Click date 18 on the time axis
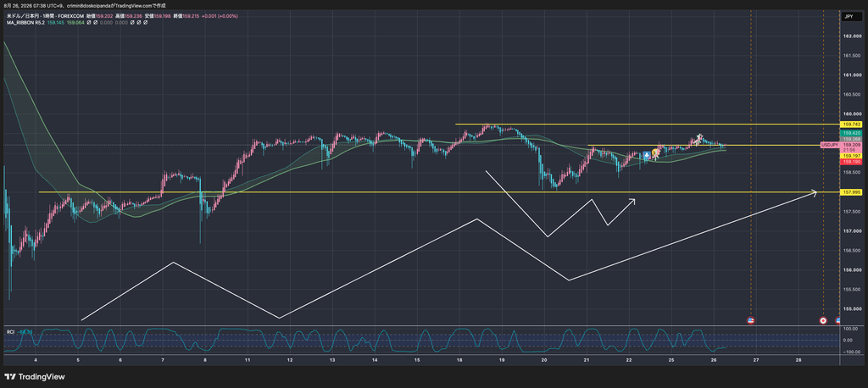This screenshot has width=868, height=388. (459, 360)
